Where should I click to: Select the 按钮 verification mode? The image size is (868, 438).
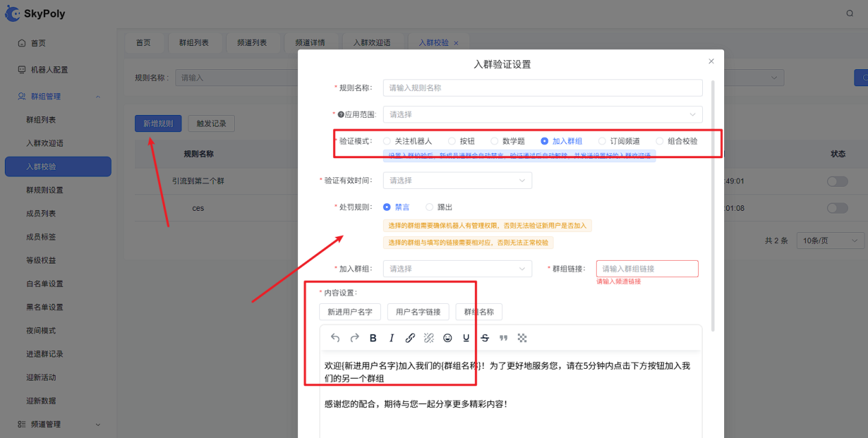click(460, 141)
